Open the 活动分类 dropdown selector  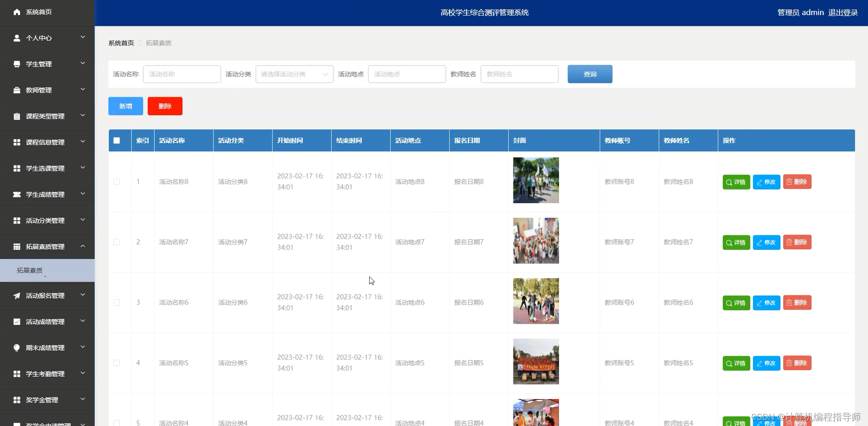(x=294, y=74)
